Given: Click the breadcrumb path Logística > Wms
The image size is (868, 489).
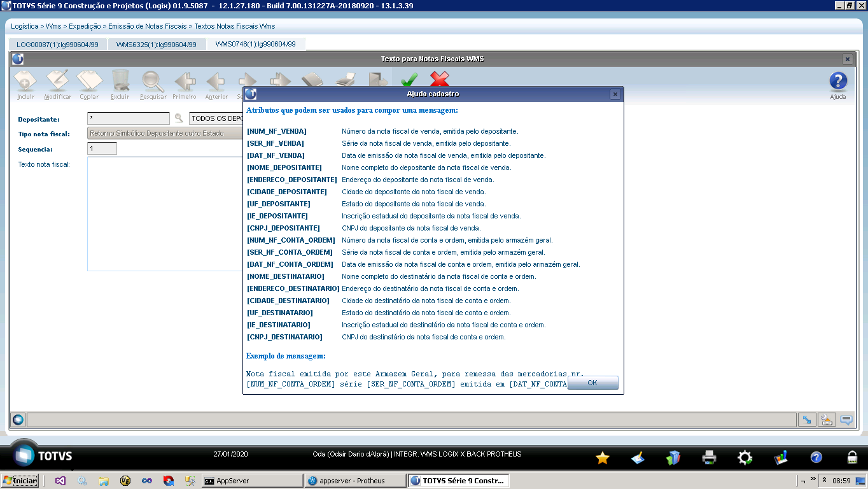Looking at the screenshot, I should click(x=36, y=26).
